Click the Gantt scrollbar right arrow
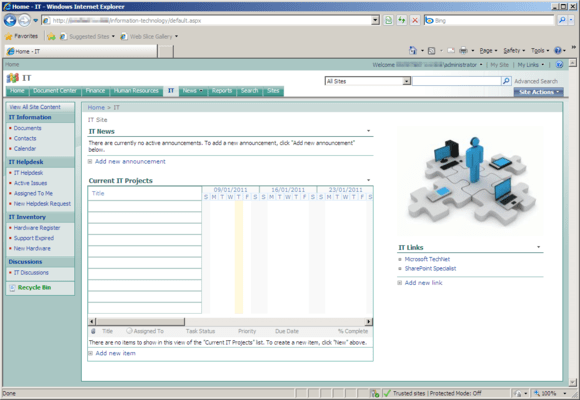Image resolution: width=580 pixels, height=400 pixels. pos(368,321)
